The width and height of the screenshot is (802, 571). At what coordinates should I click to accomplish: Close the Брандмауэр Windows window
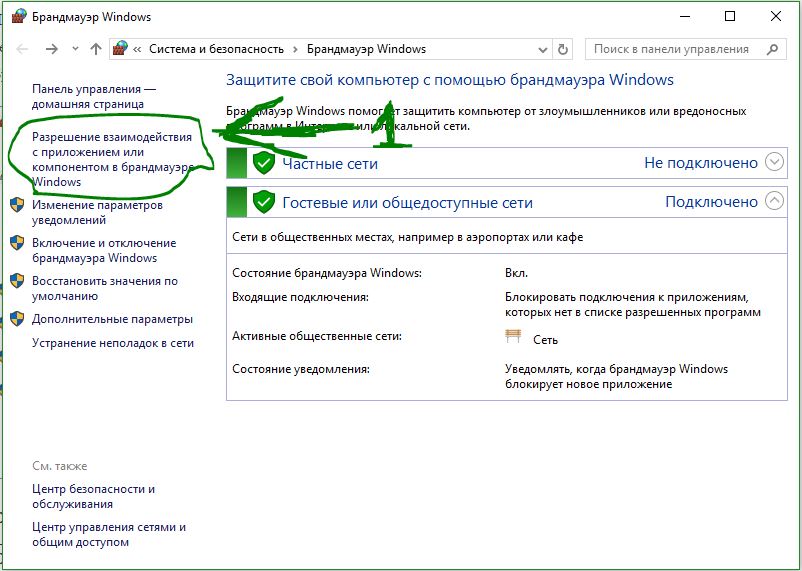775,16
